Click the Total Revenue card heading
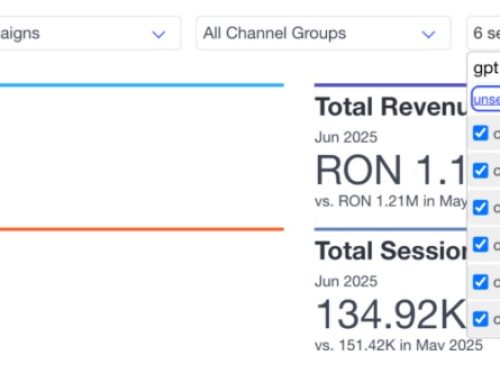 [391, 107]
